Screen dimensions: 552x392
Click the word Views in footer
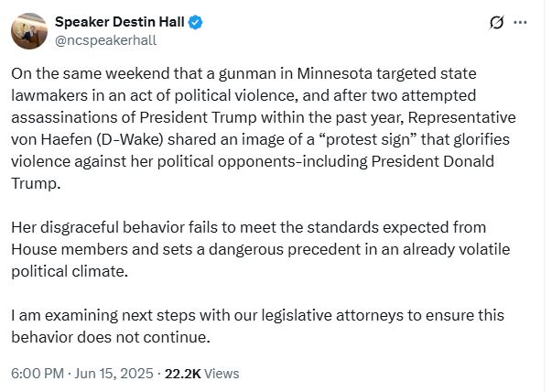pos(222,374)
